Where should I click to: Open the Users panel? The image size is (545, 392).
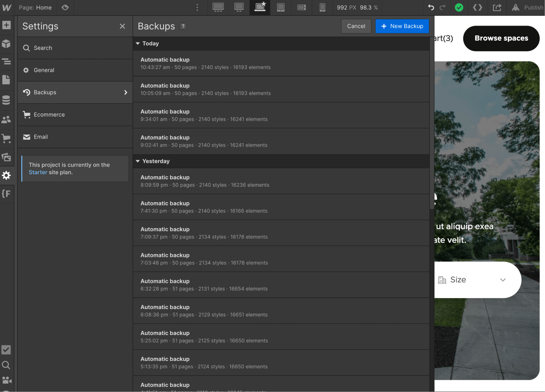coord(6,120)
